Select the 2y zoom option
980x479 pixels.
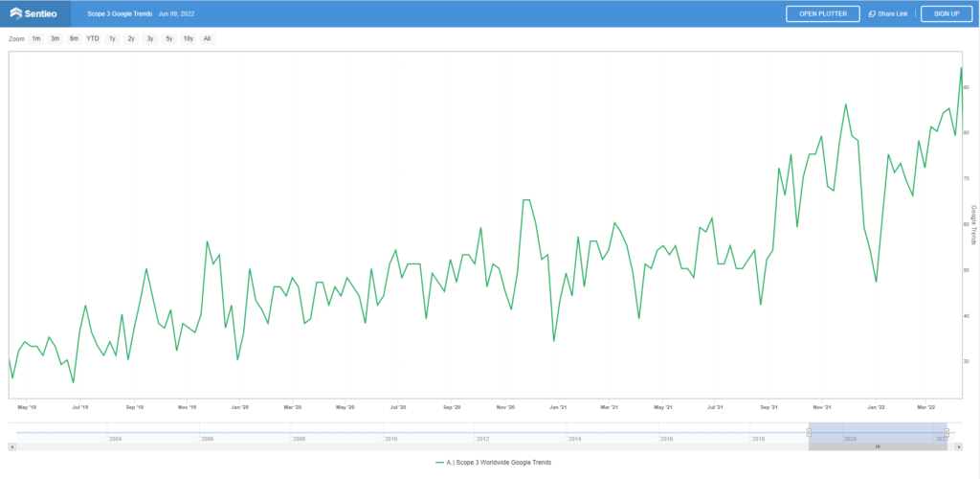click(x=130, y=38)
